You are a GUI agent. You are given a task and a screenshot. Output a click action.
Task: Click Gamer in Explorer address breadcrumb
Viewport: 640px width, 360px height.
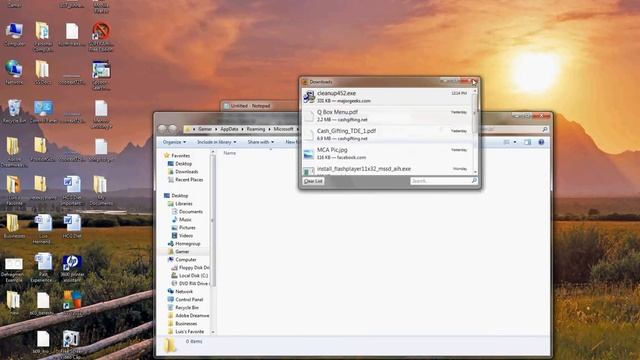point(205,129)
